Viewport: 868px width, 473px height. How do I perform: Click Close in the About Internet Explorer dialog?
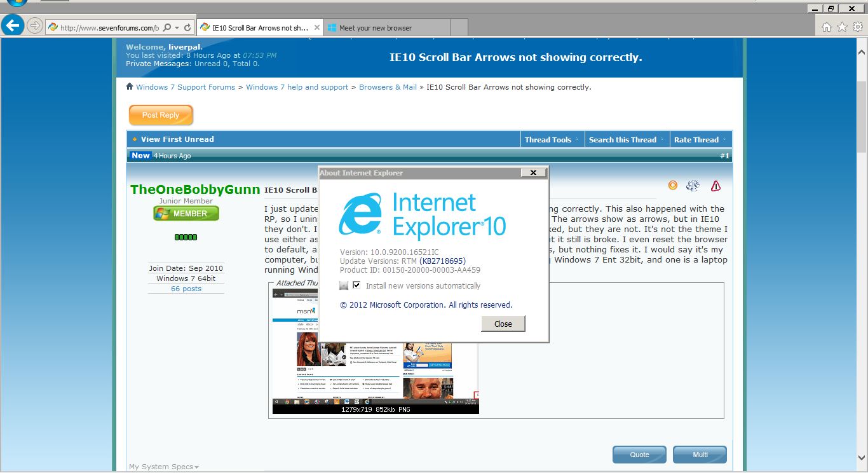(x=503, y=324)
